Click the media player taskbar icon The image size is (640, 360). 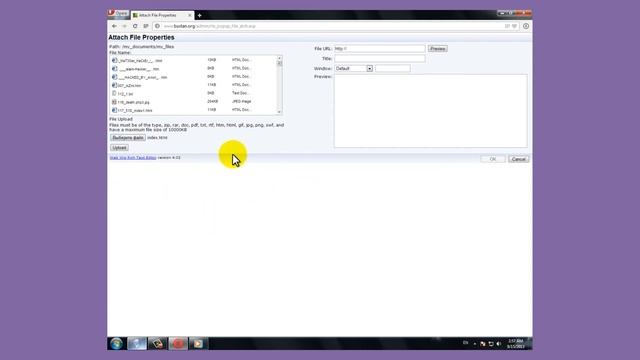pyautogui.click(x=198, y=344)
